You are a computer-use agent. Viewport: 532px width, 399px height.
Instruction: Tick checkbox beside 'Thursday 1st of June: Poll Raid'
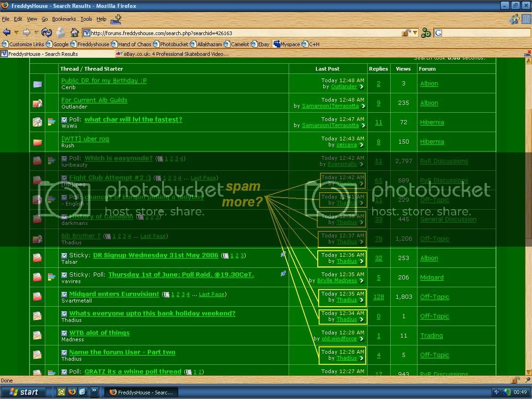click(x=64, y=275)
